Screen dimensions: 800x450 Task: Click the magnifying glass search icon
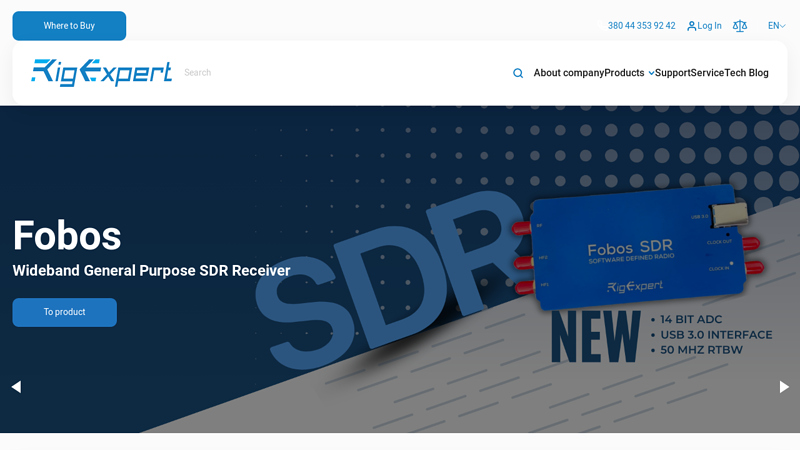pyautogui.click(x=518, y=73)
